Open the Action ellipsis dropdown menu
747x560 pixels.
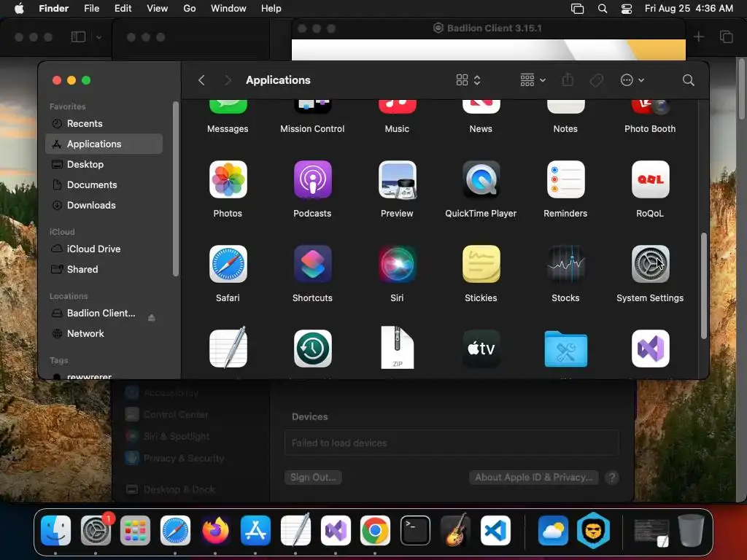click(x=632, y=80)
